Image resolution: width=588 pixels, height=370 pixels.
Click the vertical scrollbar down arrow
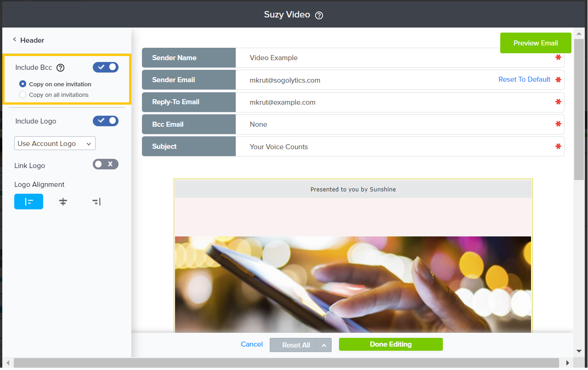[x=579, y=351]
